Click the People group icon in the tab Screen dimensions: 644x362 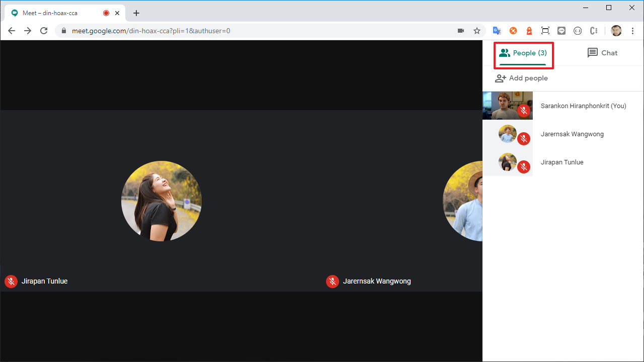pos(505,53)
